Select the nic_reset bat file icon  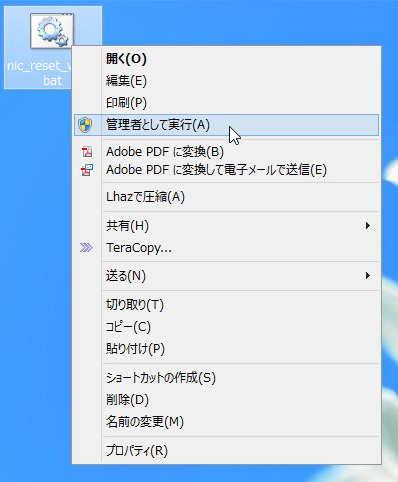click(x=52, y=31)
